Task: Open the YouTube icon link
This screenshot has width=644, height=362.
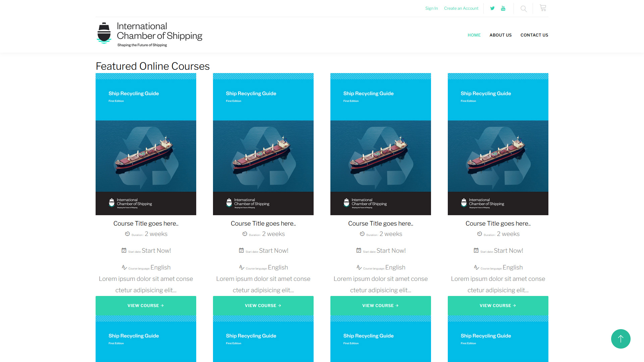Action: click(x=503, y=8)
